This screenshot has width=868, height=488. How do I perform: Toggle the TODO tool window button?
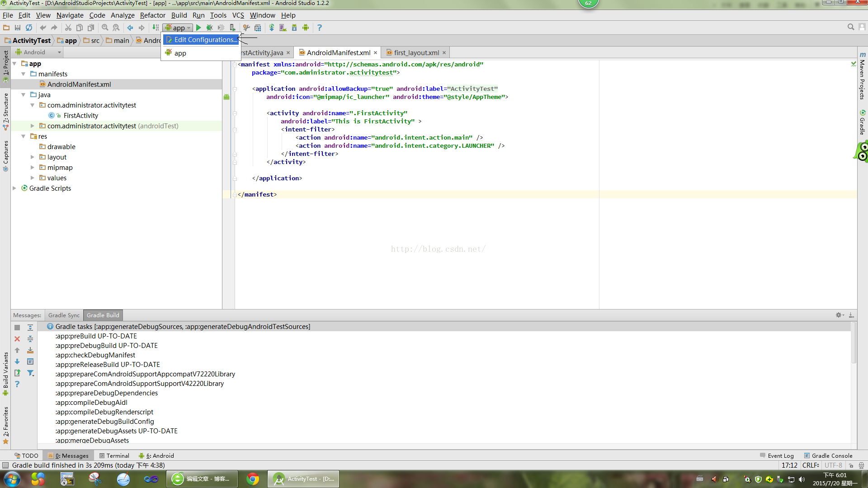point(26,455)
